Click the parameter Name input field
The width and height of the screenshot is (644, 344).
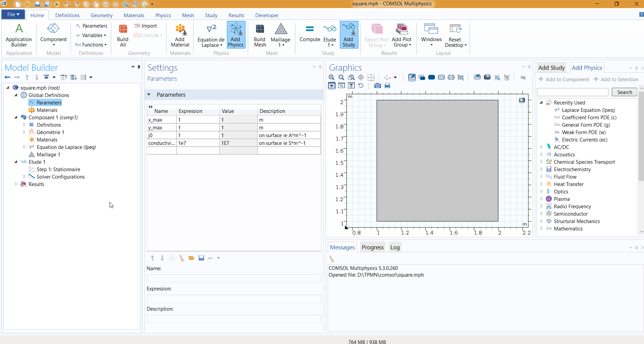click(234, 278)
